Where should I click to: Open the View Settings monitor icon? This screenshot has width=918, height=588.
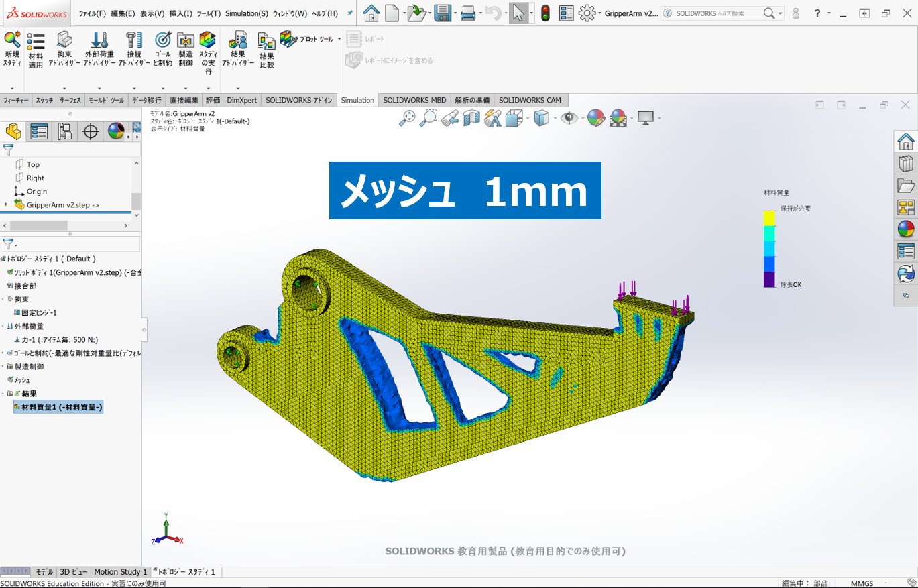pyautogui.click(x=645, y=118)
